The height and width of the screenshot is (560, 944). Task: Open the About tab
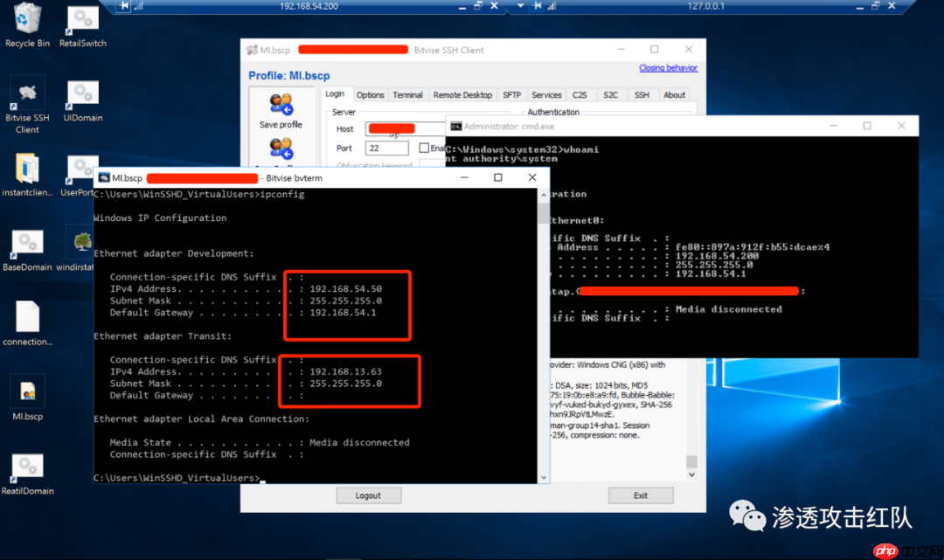pos(674,95)
